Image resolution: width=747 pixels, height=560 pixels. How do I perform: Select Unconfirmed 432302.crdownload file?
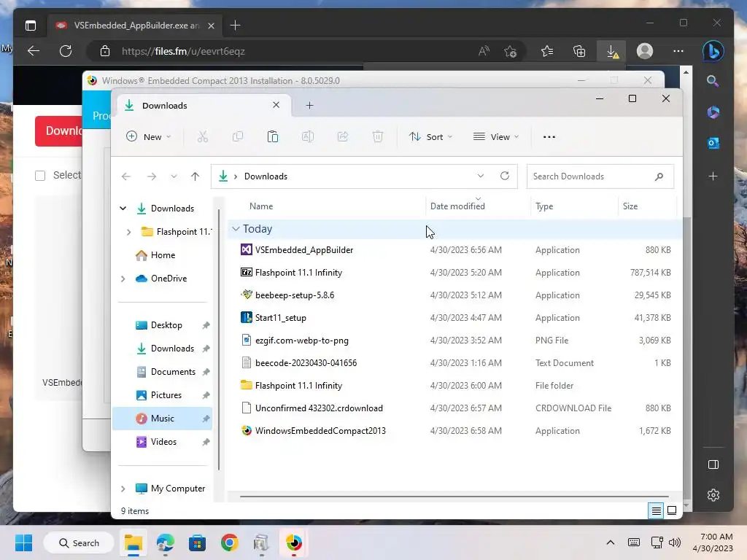[319, 408]
